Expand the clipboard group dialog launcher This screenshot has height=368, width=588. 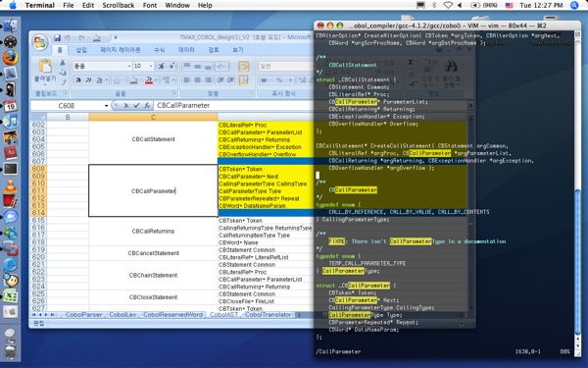[66, 93]
